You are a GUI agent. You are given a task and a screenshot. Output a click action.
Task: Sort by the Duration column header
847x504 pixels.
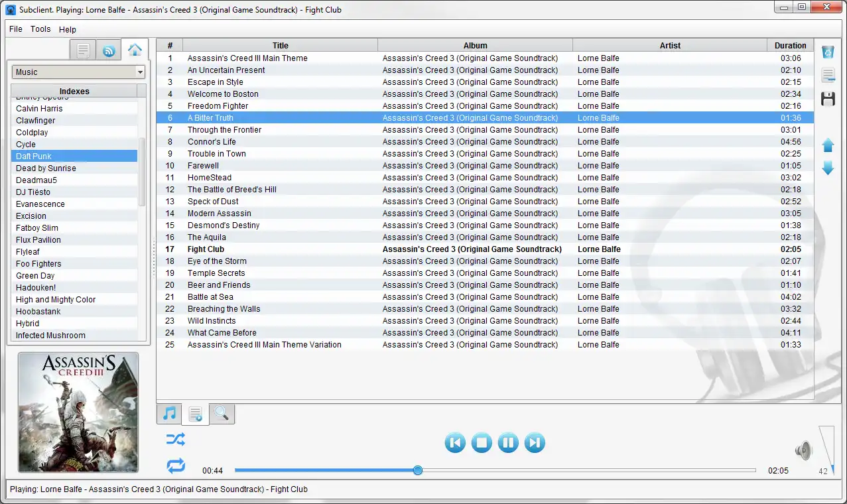click(791, 45)
